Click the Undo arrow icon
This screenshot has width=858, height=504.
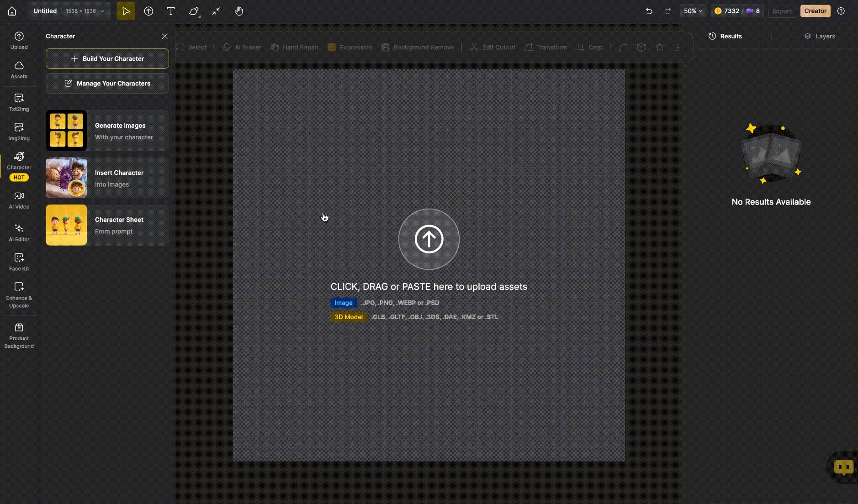(x=649, y=11)
